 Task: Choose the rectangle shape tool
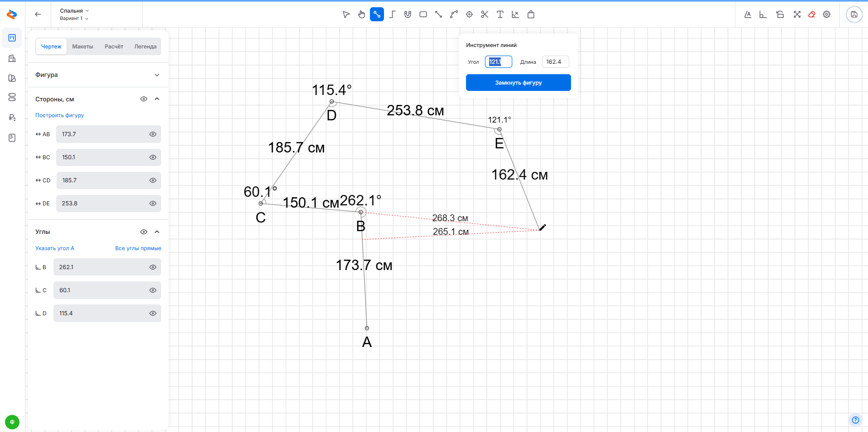click(x=423, y=14)
